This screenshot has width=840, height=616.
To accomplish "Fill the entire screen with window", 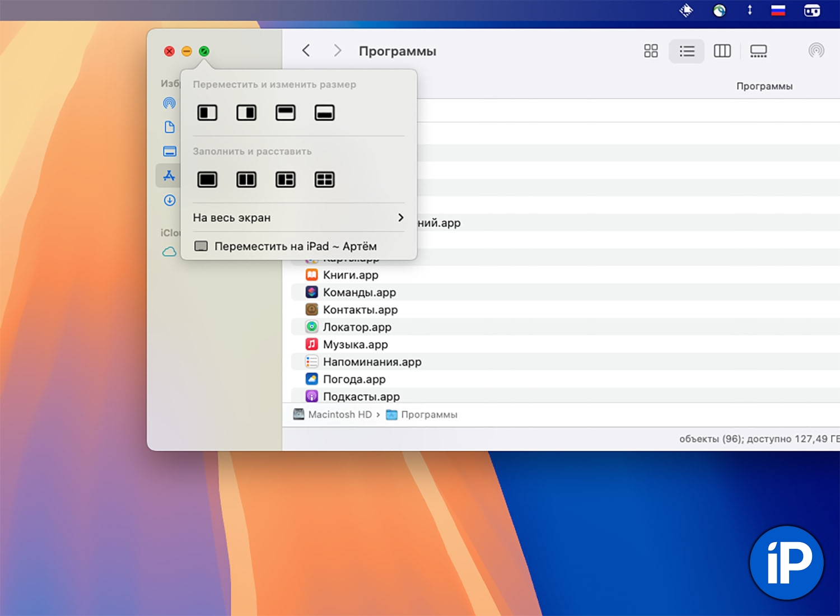I will coord(207,180).
